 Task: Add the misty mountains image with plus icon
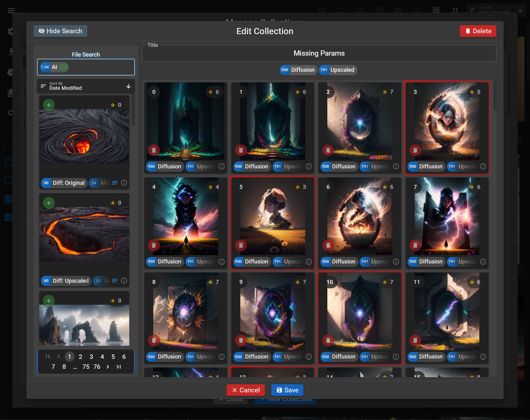point(49,301)
